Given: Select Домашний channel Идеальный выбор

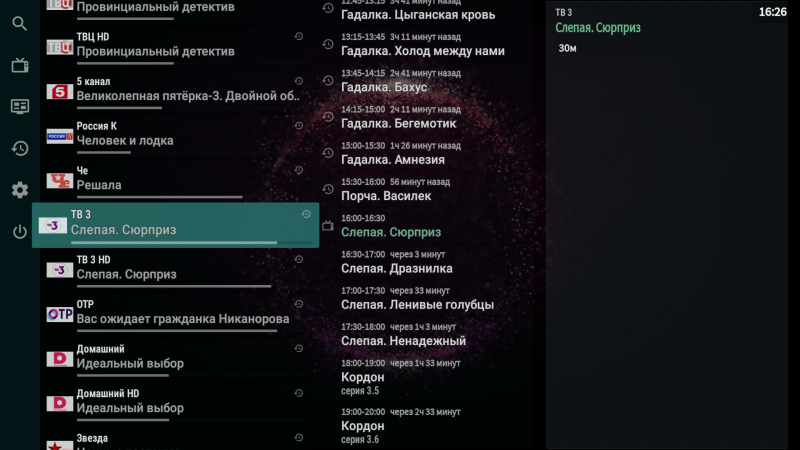Looking at the screenshot, I should (x=176, y=358).
